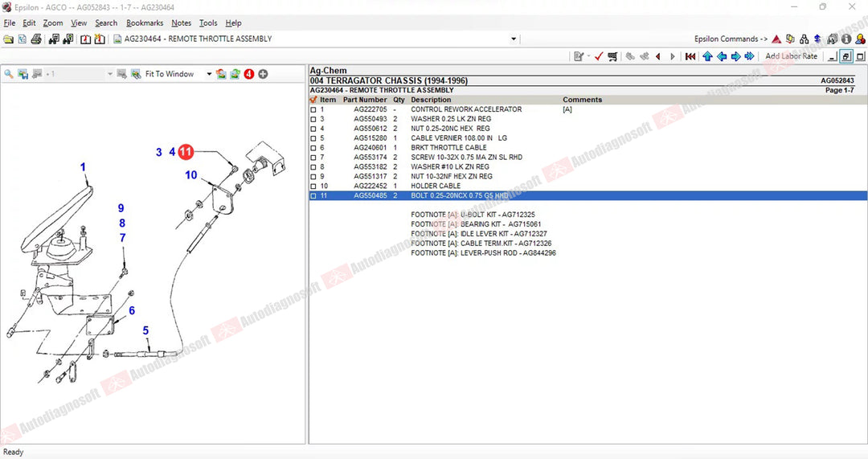Click the notes edit icon
Image resolution: width=868 pixels, height=459 pixels.
point(579,56)
